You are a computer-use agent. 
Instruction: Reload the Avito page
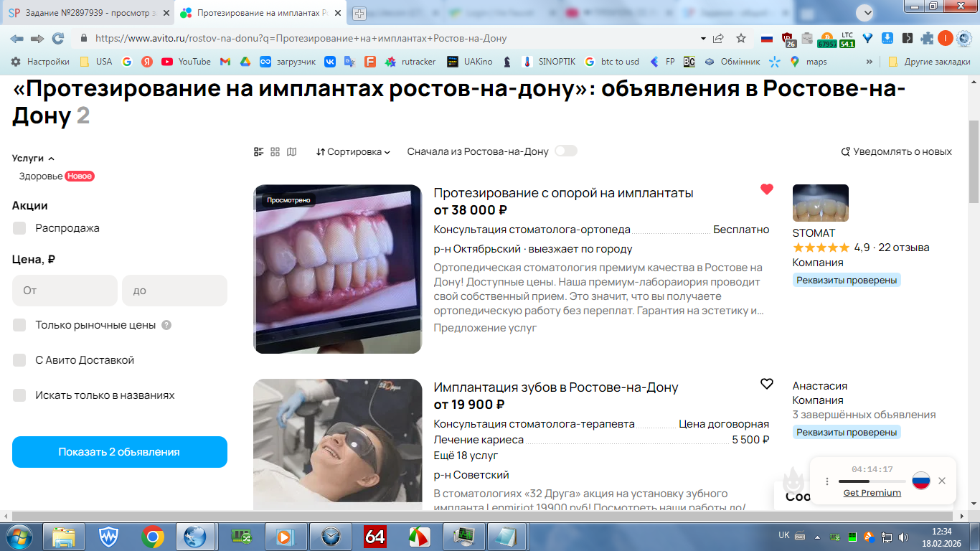click(58, 38)
